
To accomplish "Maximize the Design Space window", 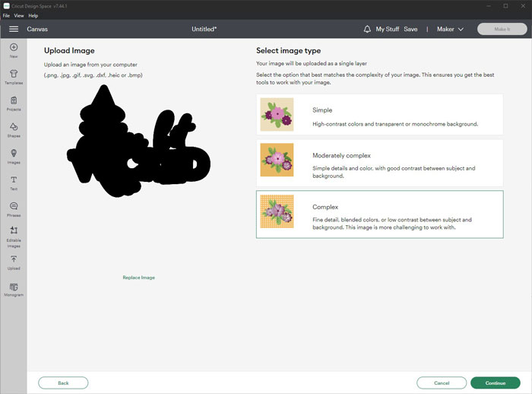I will tap(505, 6).
